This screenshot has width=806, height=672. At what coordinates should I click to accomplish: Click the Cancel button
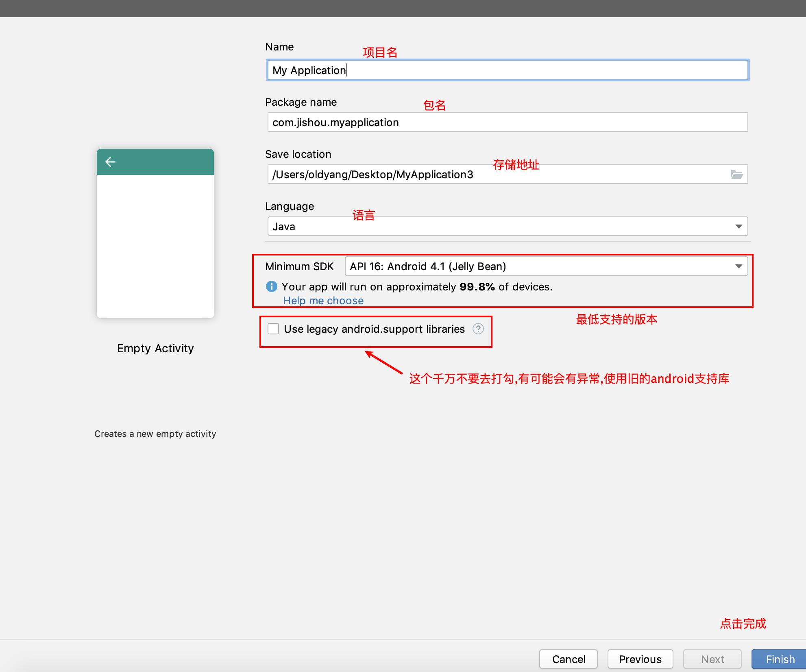(x=569, y=659)
